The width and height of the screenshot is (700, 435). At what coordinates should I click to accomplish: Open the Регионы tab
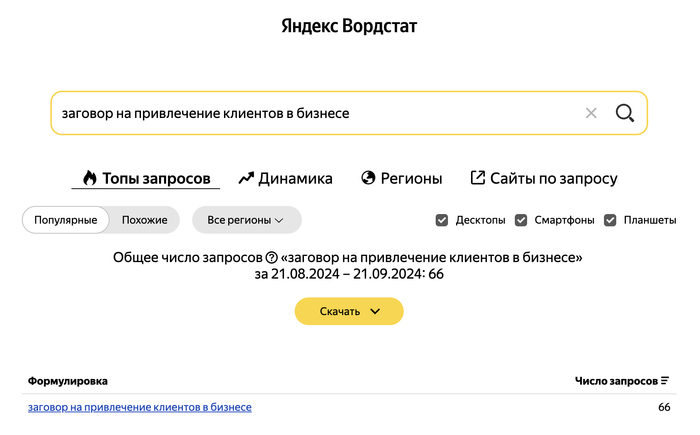409,179
